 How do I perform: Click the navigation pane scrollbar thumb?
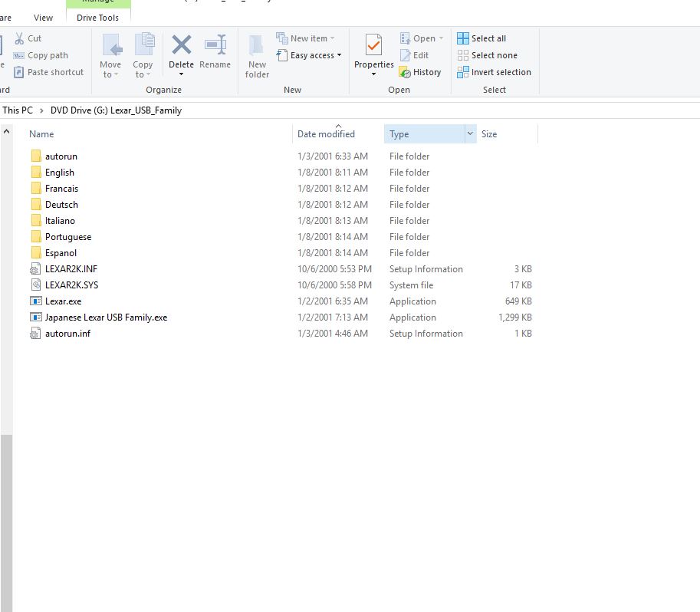[x=6, y=522]
